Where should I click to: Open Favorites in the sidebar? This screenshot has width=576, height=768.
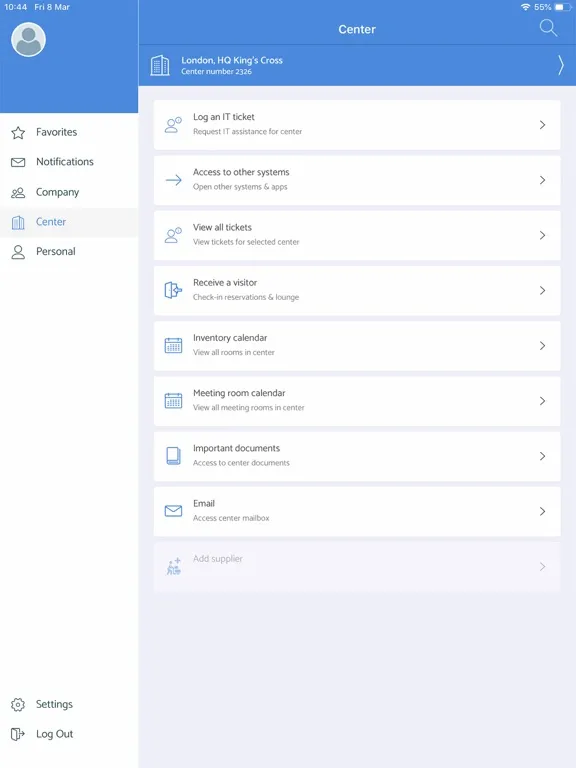[x=69, y=132]
